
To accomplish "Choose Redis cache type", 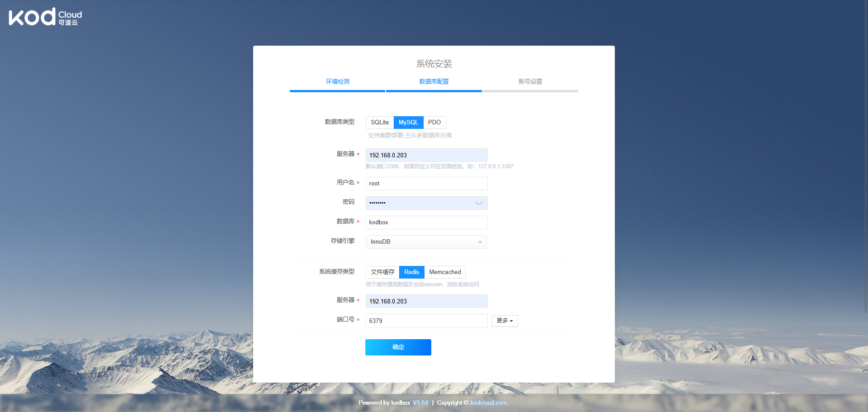I will click(411, 272).
